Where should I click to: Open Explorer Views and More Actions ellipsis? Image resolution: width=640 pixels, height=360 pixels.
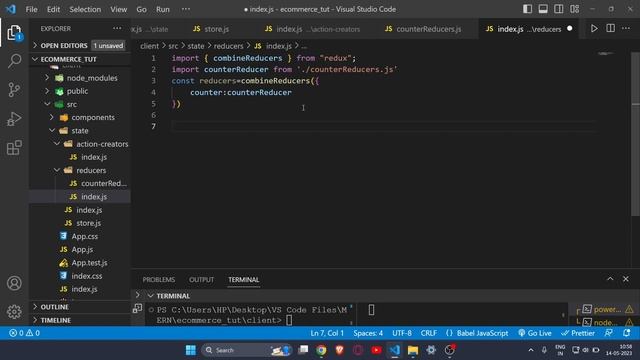pyautogui.click(x=117, y=28)
